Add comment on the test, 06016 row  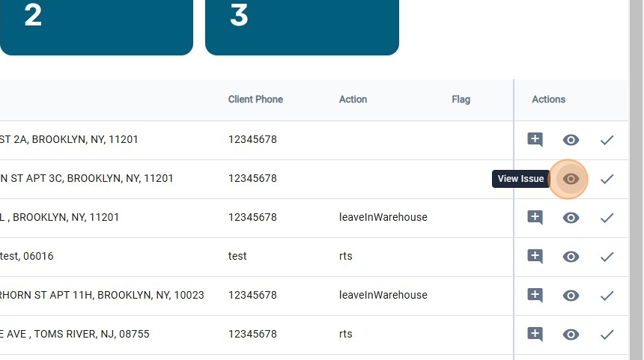[535, 257]
